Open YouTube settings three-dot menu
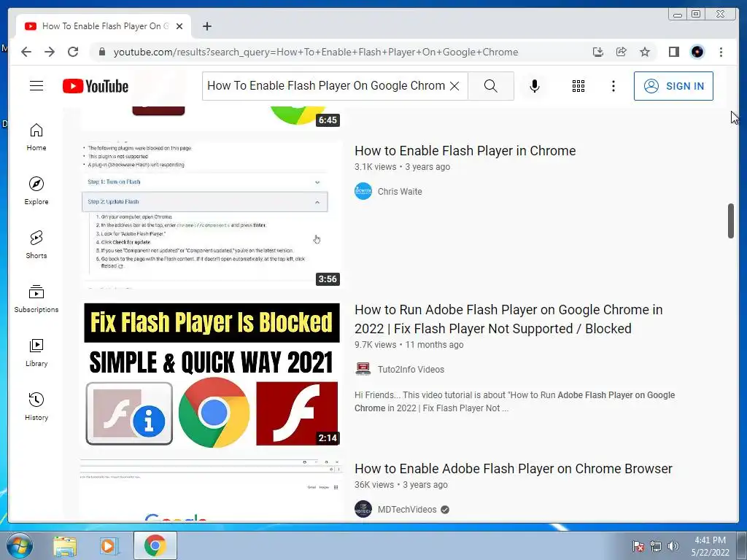Viewport: 747px width, 560px height. (613, 86)
